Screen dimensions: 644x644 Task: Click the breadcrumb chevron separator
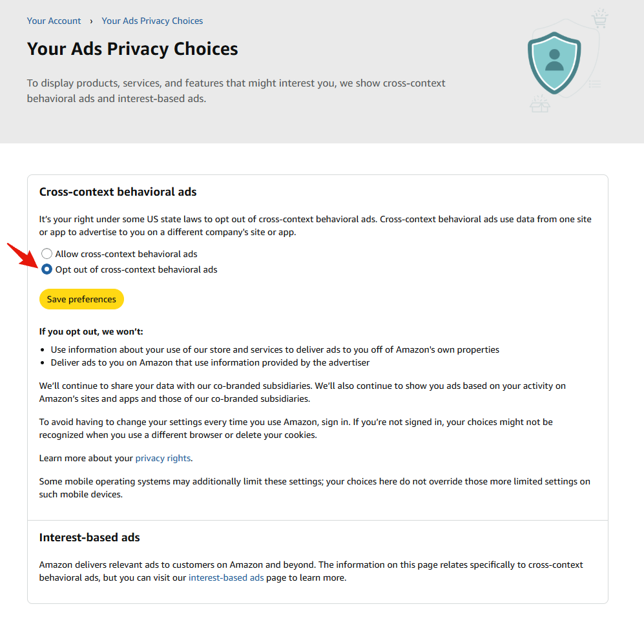(91, 21)
